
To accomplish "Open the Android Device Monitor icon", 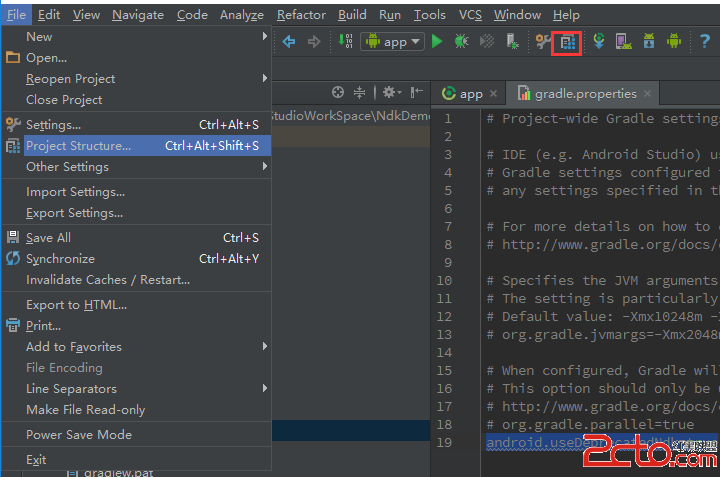I will (x=674, y=41).
